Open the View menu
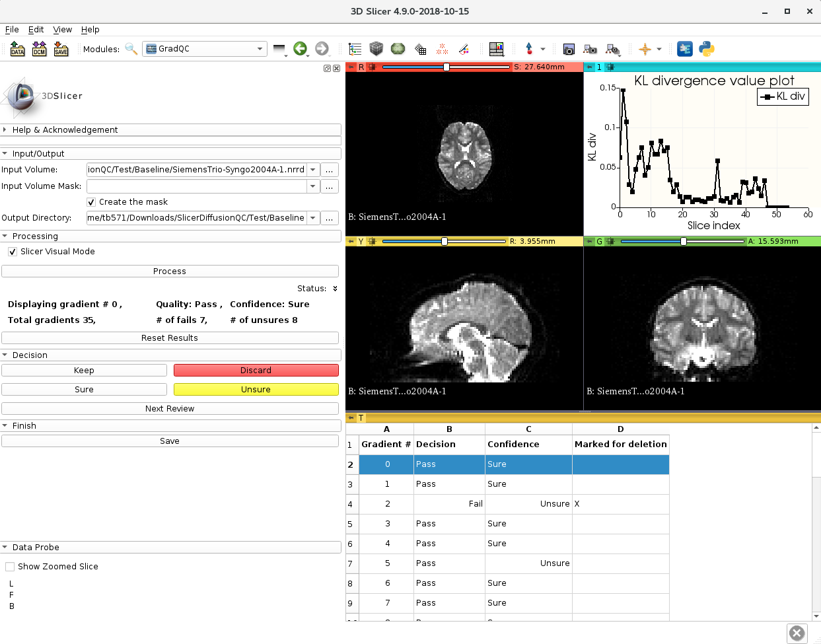Image resolution: width=821 pixels, height=644 pixels. tap(63, 30)
